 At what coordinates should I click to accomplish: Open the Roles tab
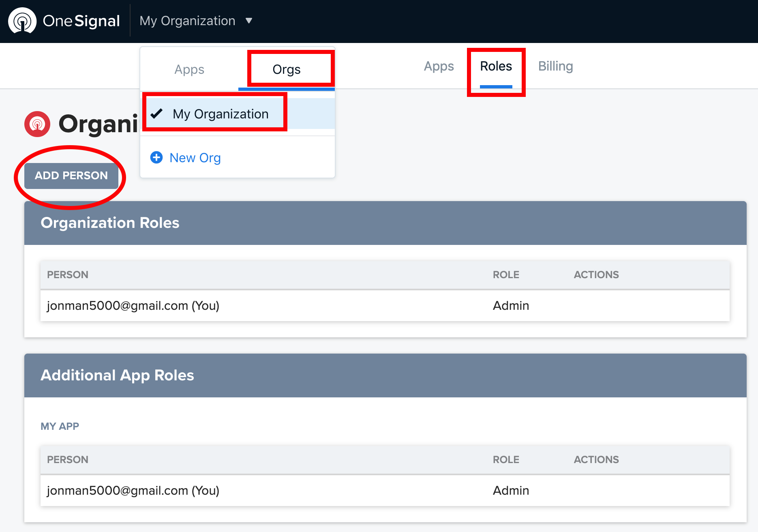[496, 66]
